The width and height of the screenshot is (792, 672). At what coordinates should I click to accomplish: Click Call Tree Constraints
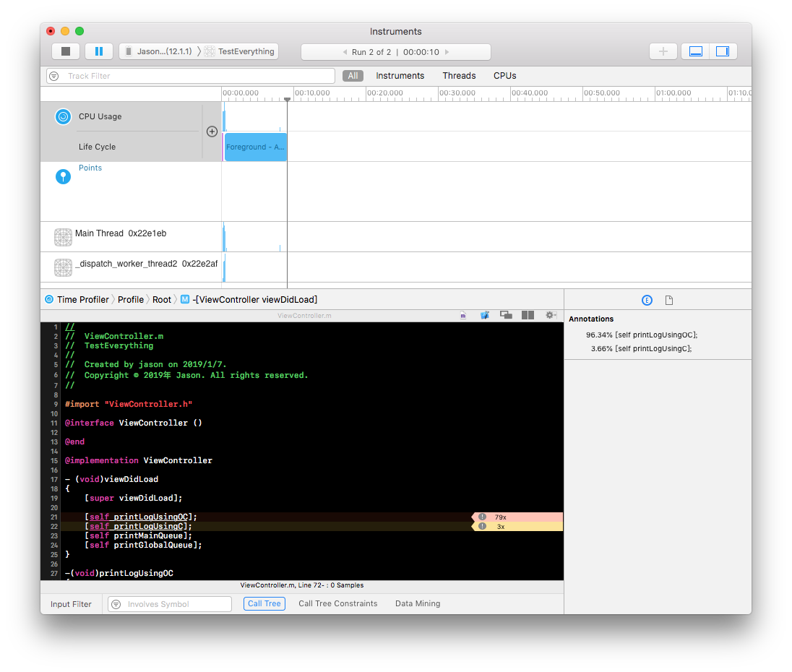pyautogui.click(x=337, y=603)
